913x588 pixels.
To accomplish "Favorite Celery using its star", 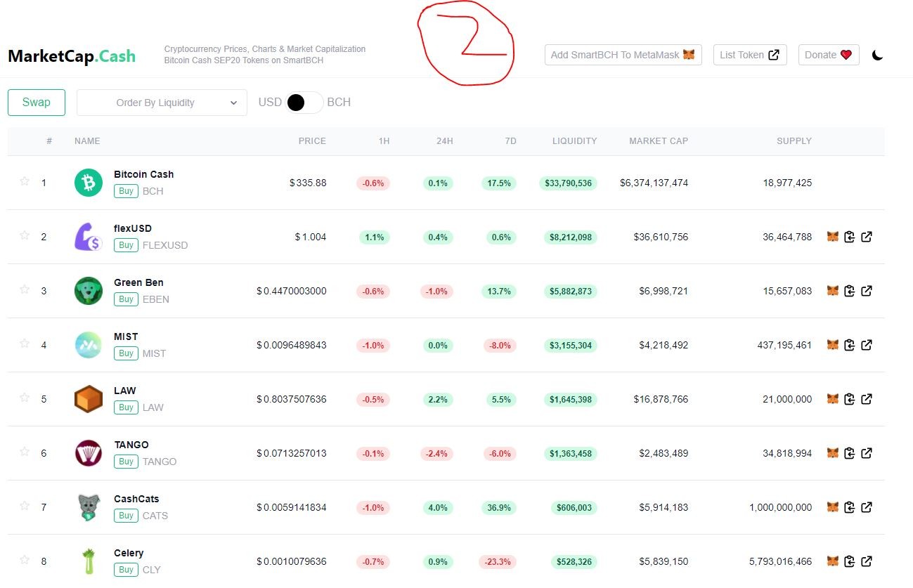I will 25,560.
